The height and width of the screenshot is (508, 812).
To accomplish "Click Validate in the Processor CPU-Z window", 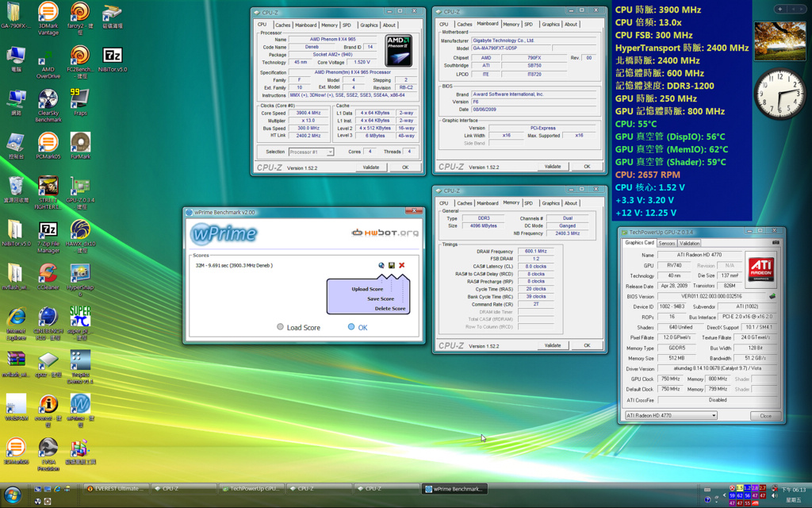I will (371, 167).
